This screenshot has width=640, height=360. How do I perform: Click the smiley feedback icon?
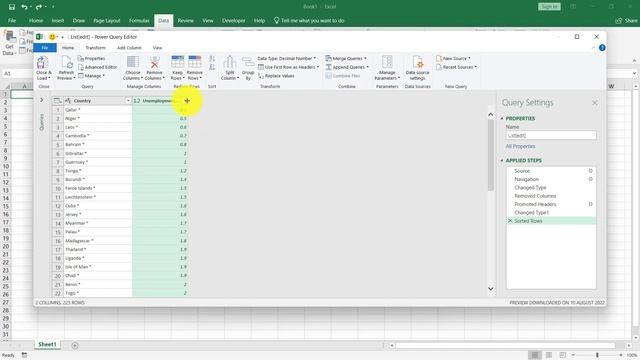52,37
